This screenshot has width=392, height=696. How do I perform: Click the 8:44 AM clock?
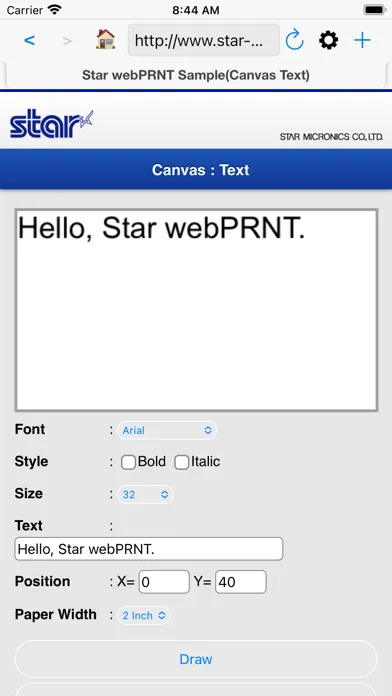point(196,10)
